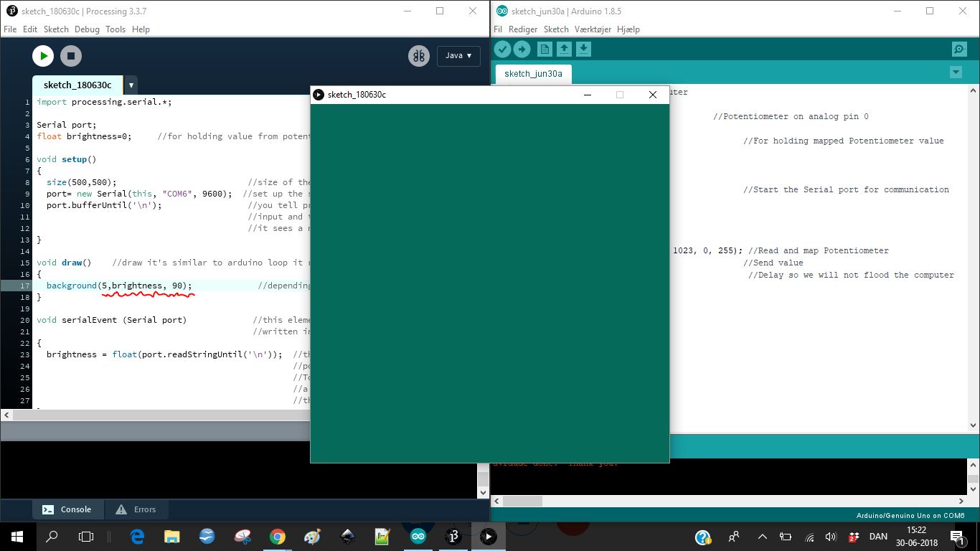
Task: Click the Processing logo in the title bar
Action: [x=11, y=11]
